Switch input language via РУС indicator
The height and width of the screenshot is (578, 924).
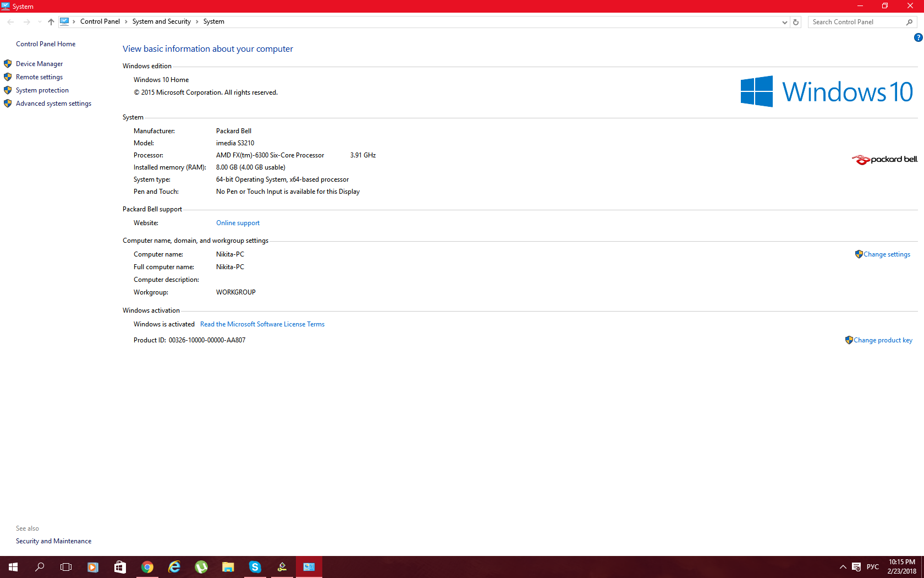pos(873,567)
